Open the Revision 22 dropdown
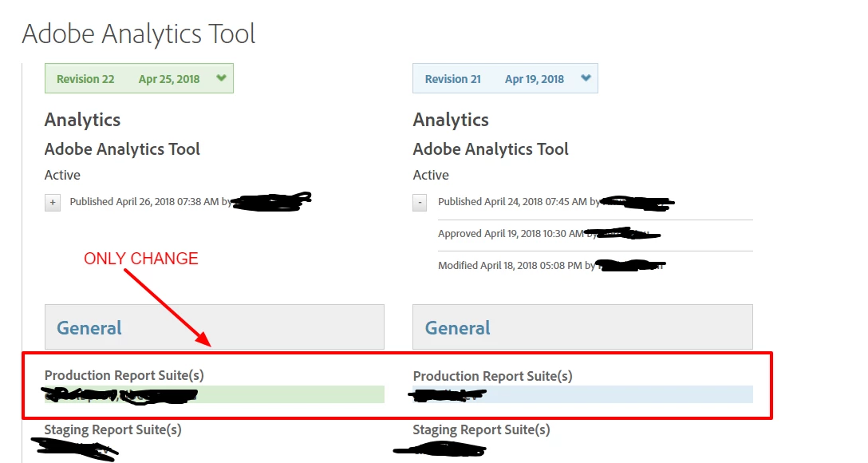 (139, 78)
